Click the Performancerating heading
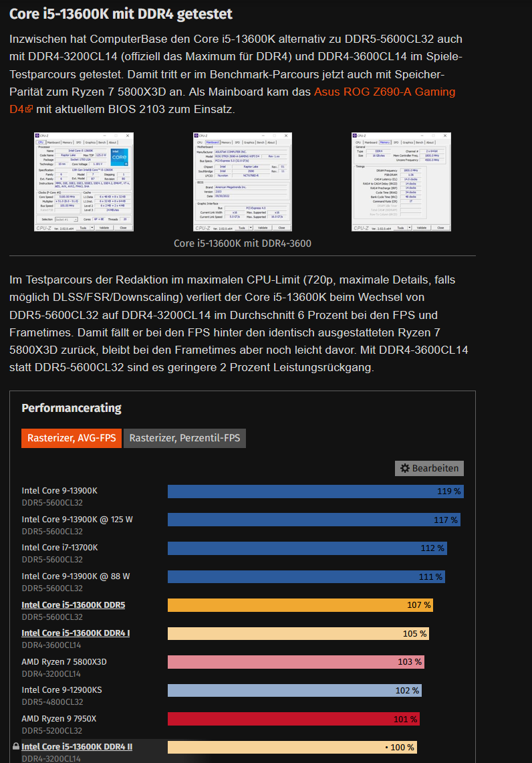The height and width of the screenshot is (763, 532). coord(72,409)
